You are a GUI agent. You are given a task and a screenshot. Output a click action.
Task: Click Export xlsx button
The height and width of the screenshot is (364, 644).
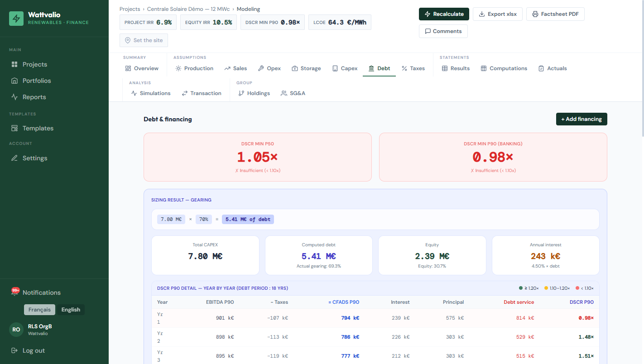pos(498,14)
